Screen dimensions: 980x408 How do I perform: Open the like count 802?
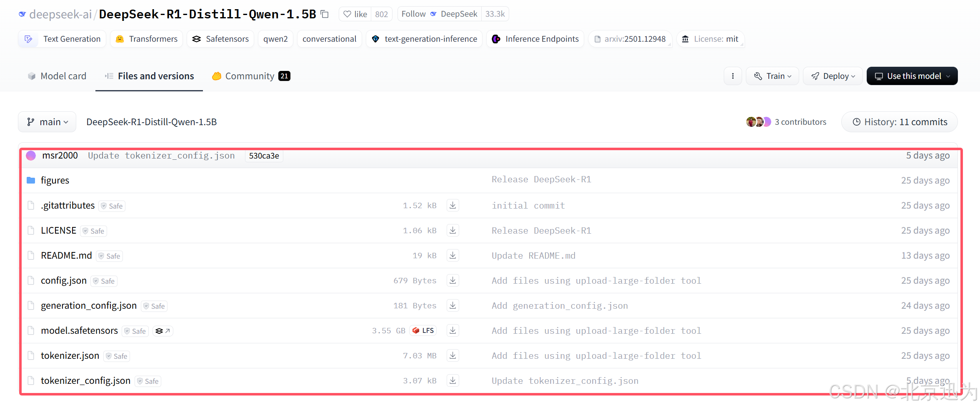tap(381, 14)
